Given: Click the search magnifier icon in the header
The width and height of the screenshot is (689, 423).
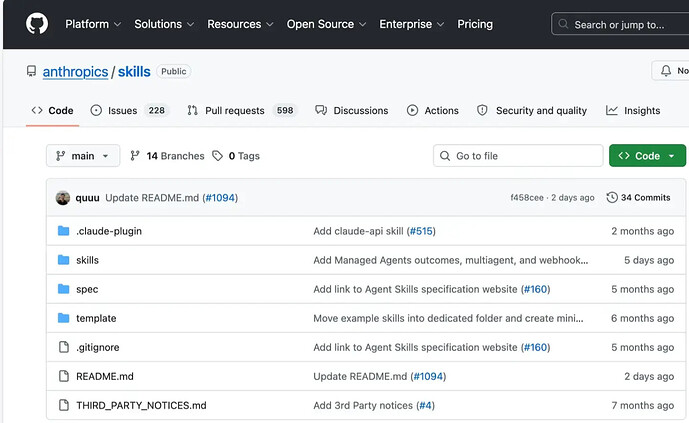Looking at the screenshot, I should pos(563,24).
